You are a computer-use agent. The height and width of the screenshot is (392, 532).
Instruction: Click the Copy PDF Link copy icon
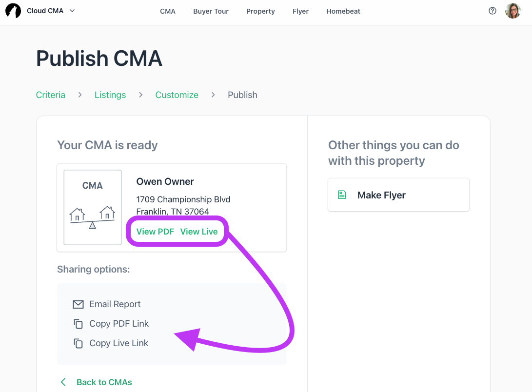(x=79, y=323)
